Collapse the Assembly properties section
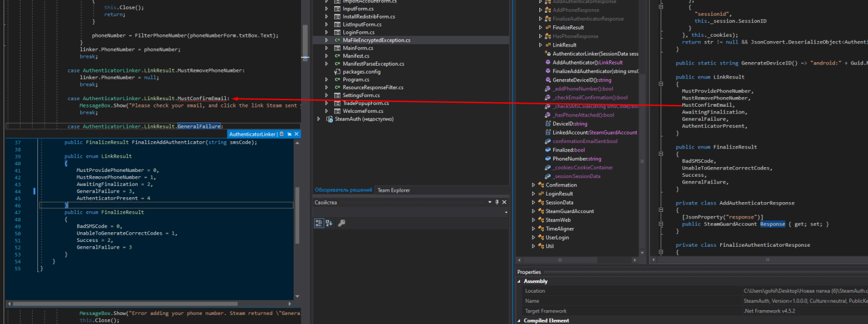 coord(520,281)
